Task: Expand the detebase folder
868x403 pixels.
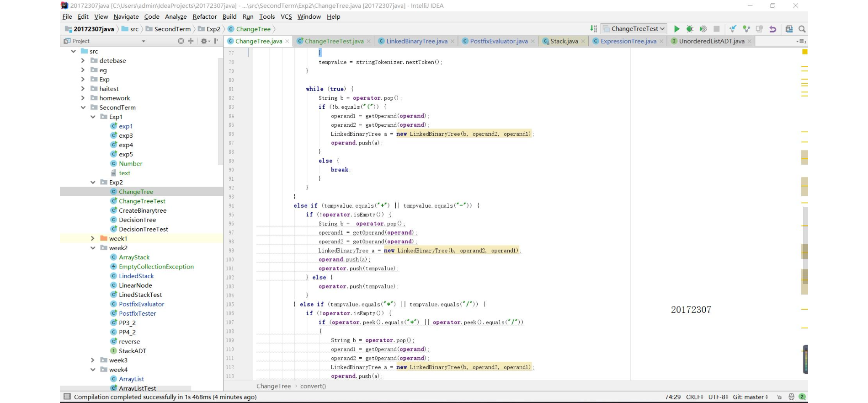Action: click(x=83, y=60)
